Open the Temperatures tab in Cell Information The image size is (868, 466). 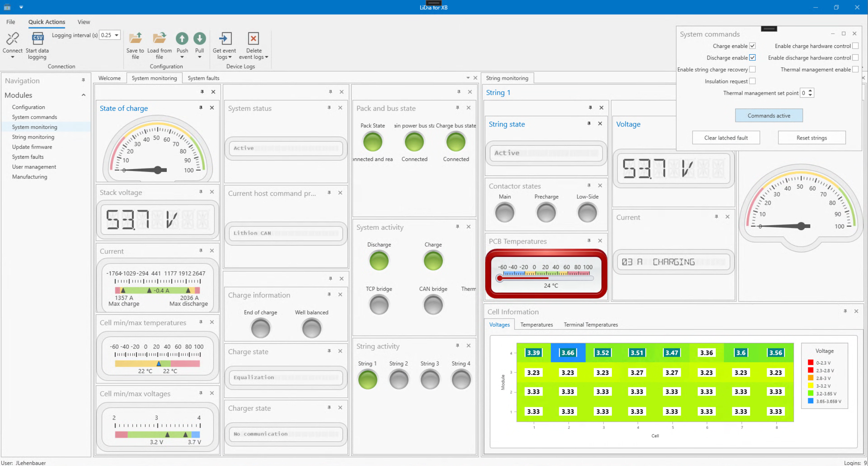[536, 325]
